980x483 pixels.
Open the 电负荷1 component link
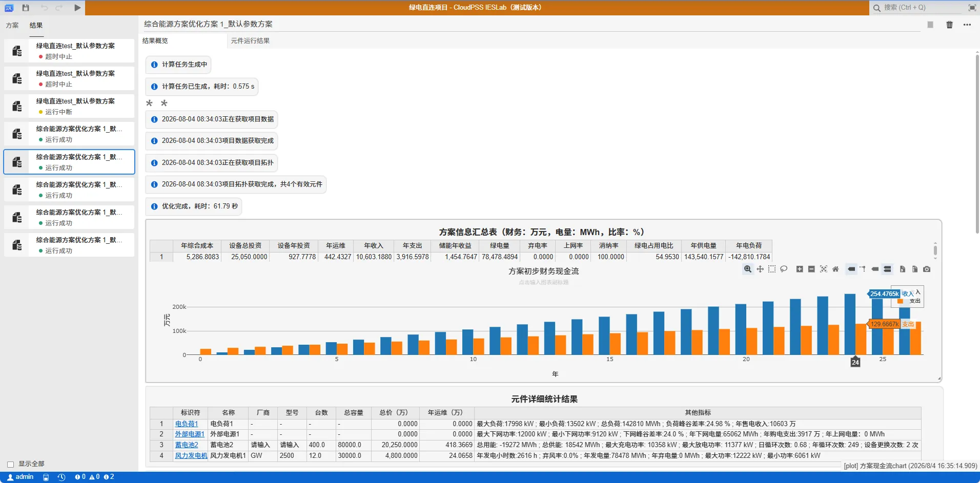pos(187,424)
